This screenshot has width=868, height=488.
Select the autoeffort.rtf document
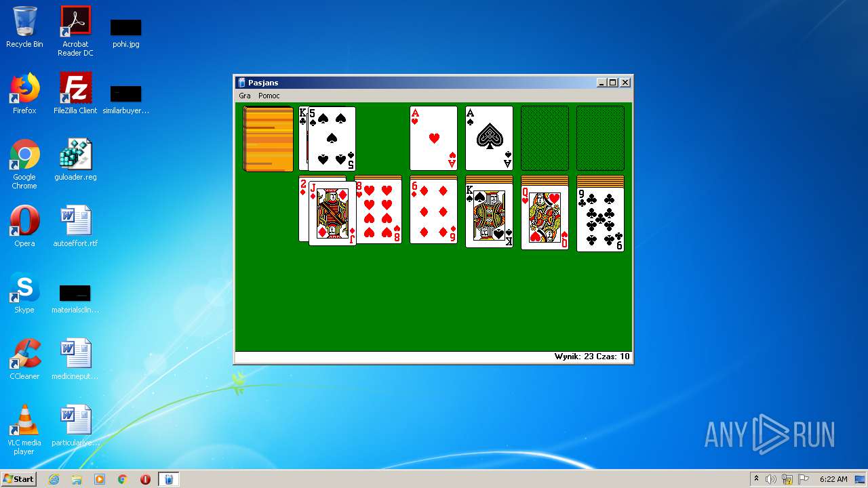[75, 226]
